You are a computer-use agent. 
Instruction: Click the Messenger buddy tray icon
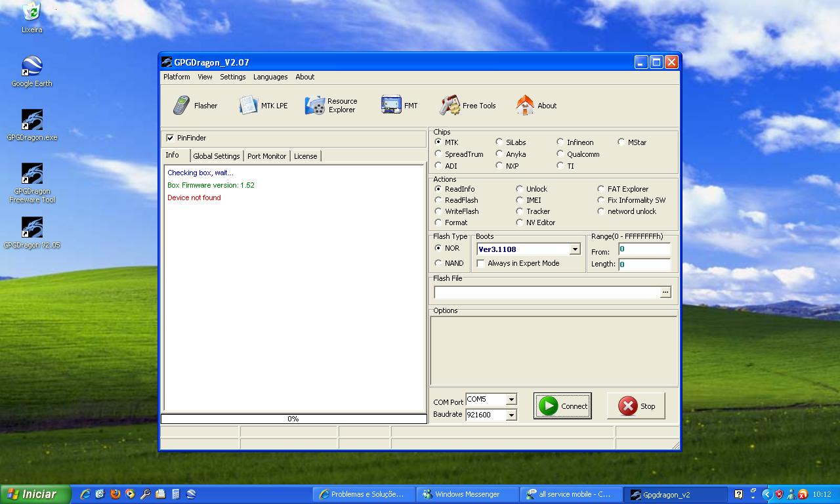pyautogui.click(x=791, y=494)
